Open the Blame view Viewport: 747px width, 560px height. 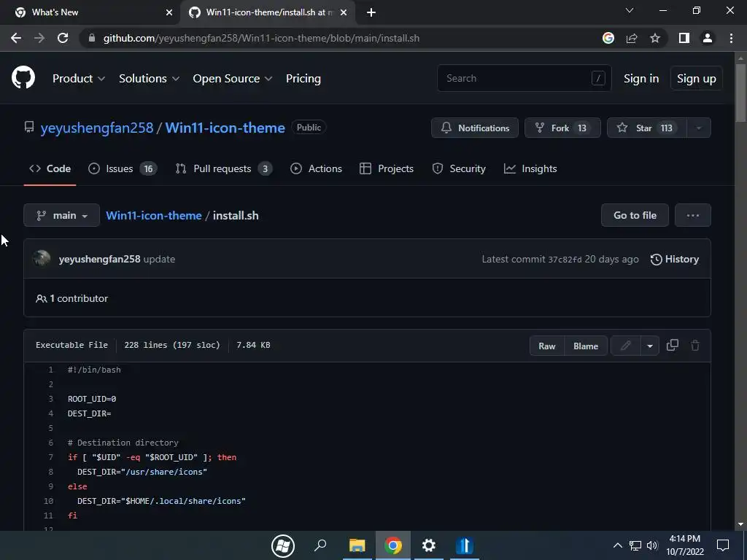point(586,346)
